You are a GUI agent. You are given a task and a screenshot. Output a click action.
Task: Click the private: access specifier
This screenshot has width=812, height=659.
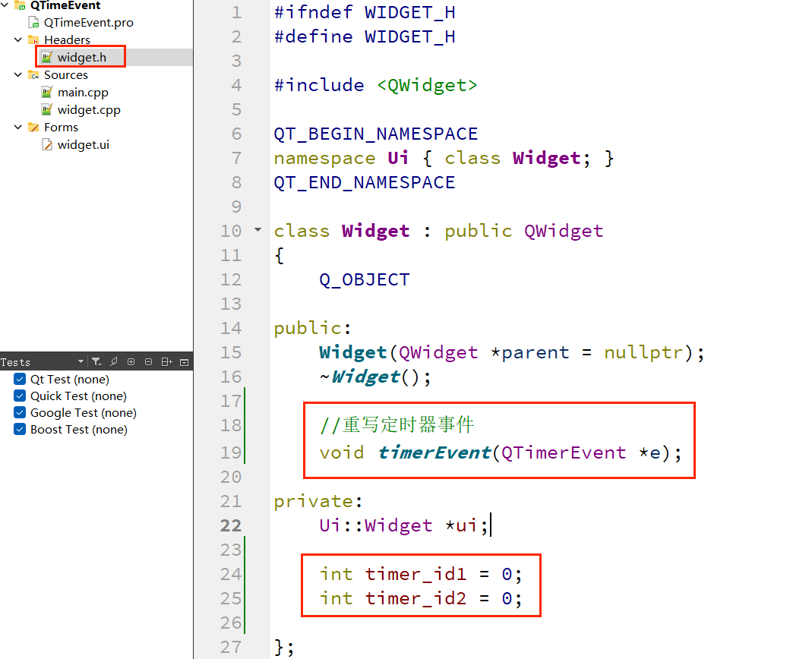318,501
